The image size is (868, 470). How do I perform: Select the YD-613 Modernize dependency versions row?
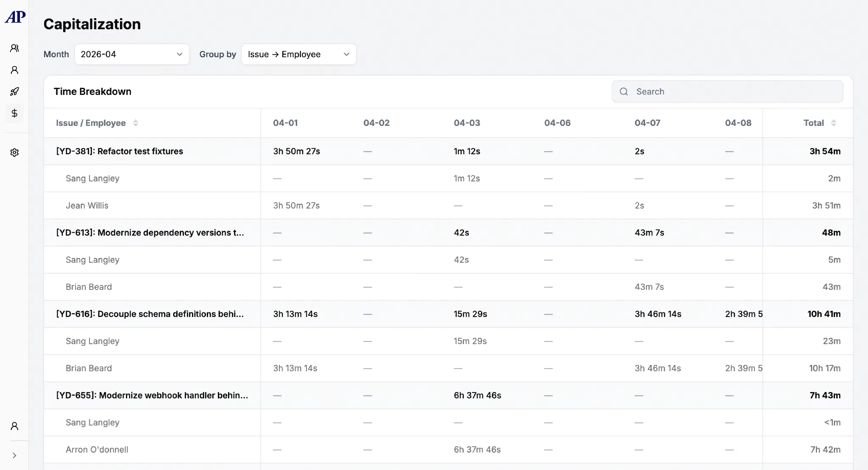[448, 233]
